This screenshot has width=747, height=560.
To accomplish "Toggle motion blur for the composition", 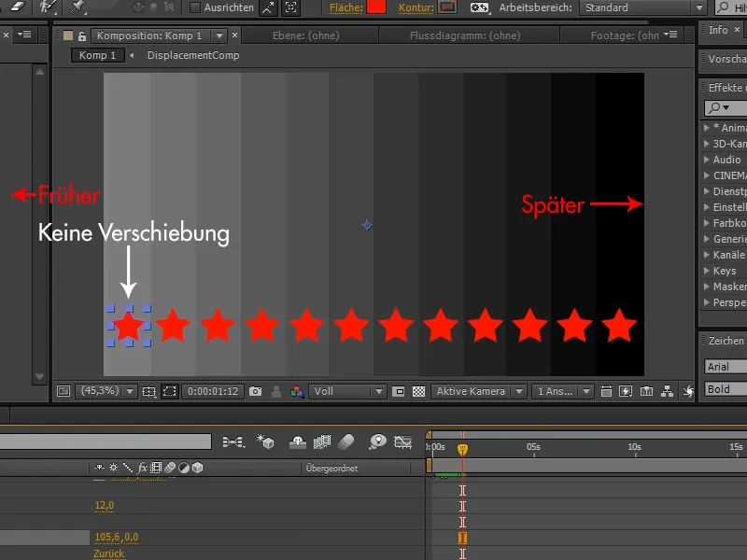I will coord(346,441).
